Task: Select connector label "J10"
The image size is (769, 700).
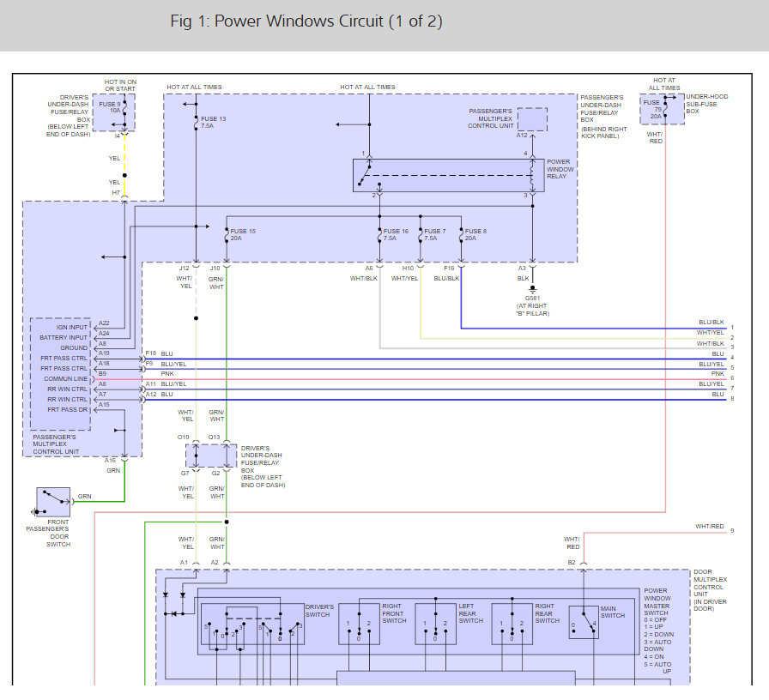Action: point(215,269)
